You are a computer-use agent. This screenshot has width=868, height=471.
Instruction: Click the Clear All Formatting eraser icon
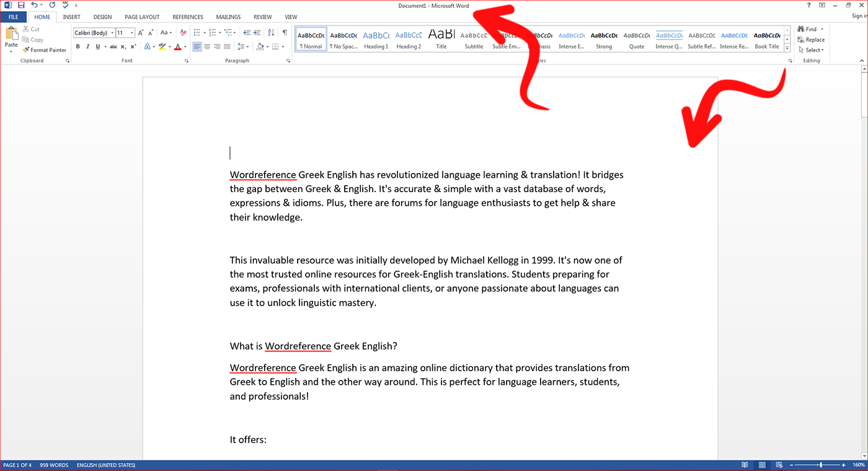[x=182, y=32]
